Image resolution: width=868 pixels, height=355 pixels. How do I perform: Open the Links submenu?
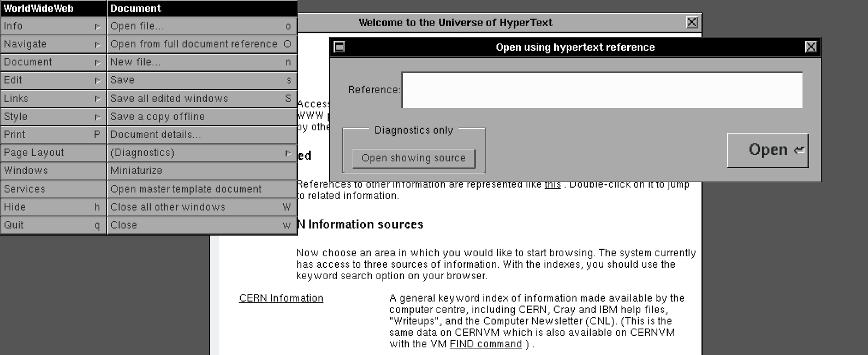tap(53, 98)
